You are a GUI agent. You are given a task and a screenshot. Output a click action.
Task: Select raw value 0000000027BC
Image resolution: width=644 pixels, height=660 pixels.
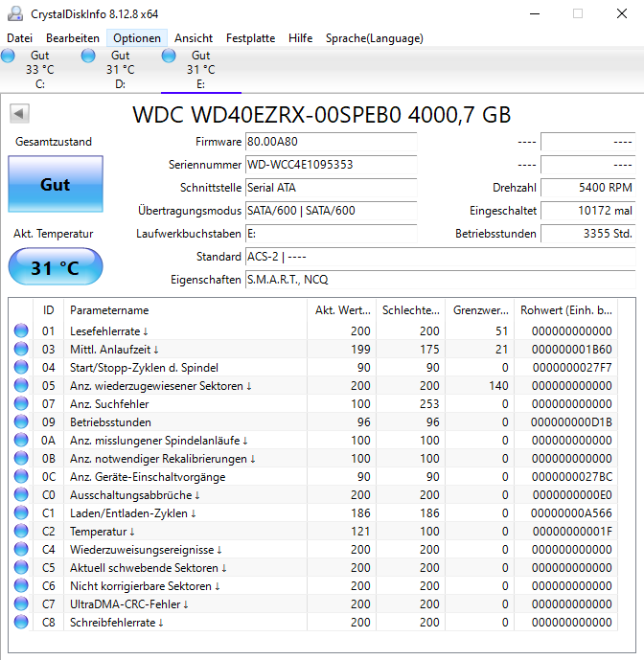572,477
